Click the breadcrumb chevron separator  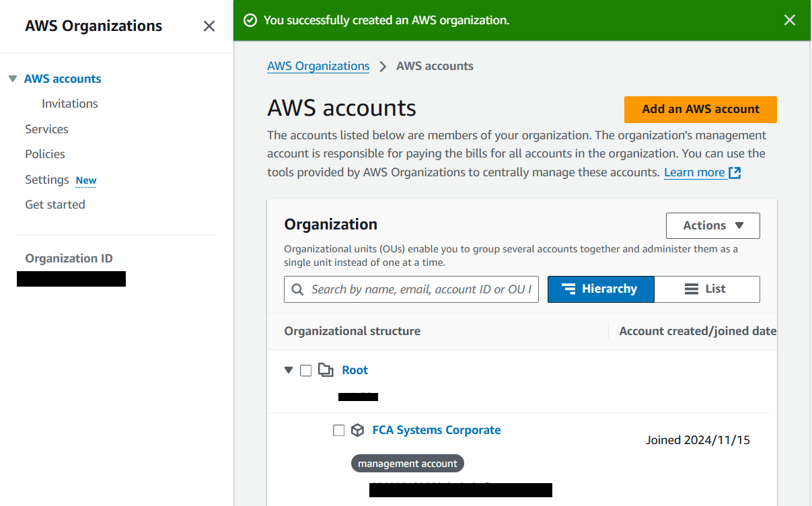[x=383, y=66]
